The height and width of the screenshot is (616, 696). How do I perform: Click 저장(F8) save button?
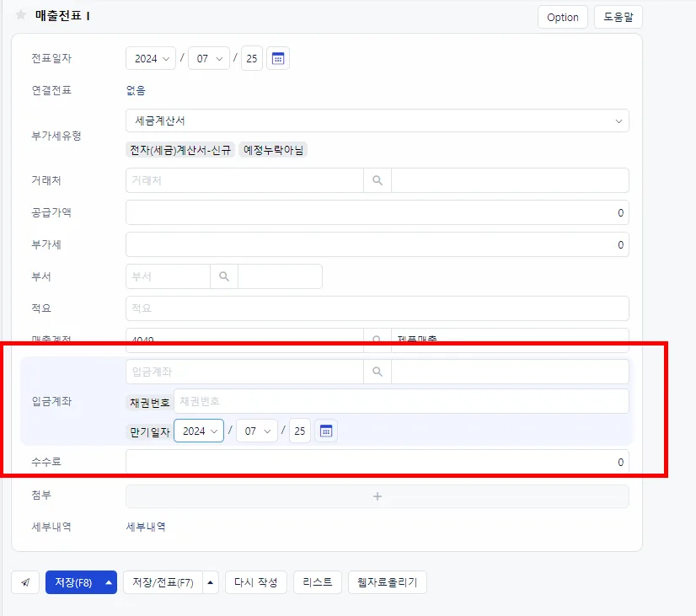[x=73, y=582]
